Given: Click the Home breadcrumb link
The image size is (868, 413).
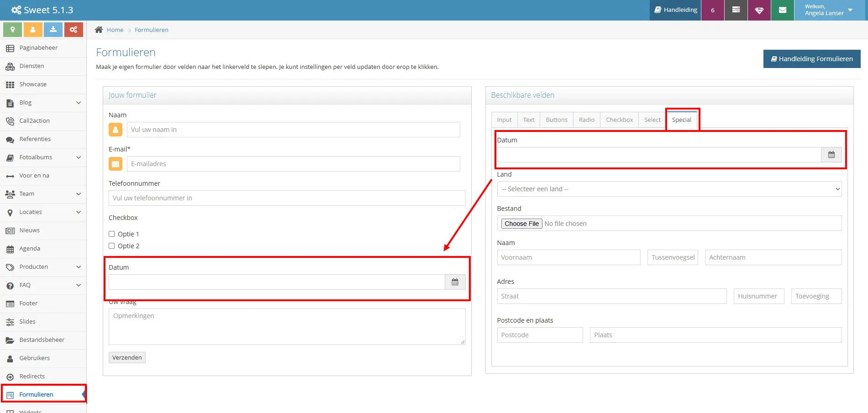Looking at the screenshot, I should point(115,30).
